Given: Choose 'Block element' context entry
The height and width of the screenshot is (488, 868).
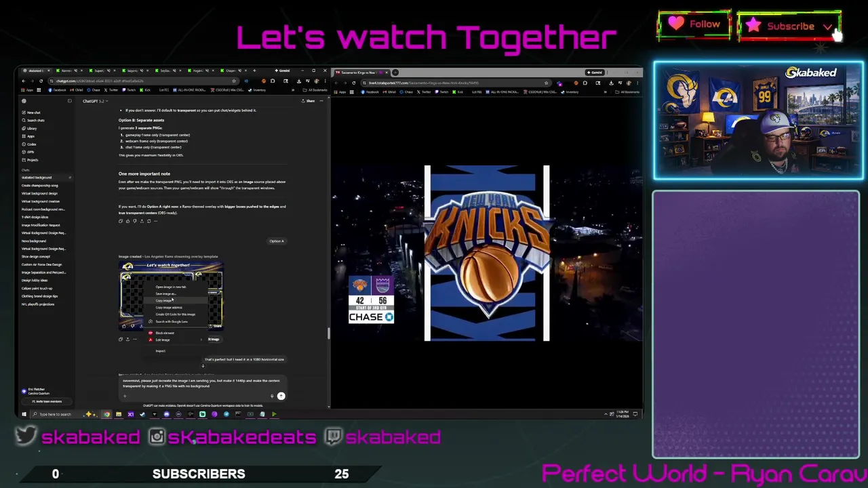Looking at the screenshot, I should pos(176,333).
